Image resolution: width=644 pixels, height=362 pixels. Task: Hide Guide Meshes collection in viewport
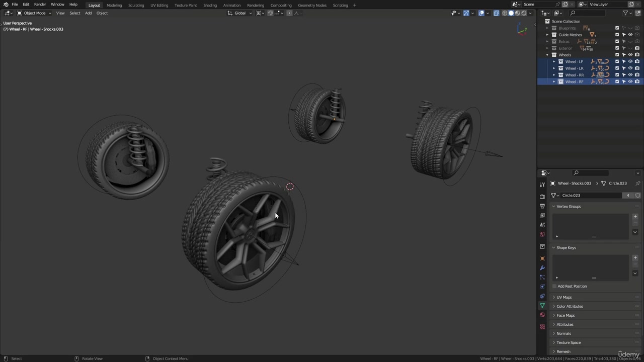[x=630, y=35]
